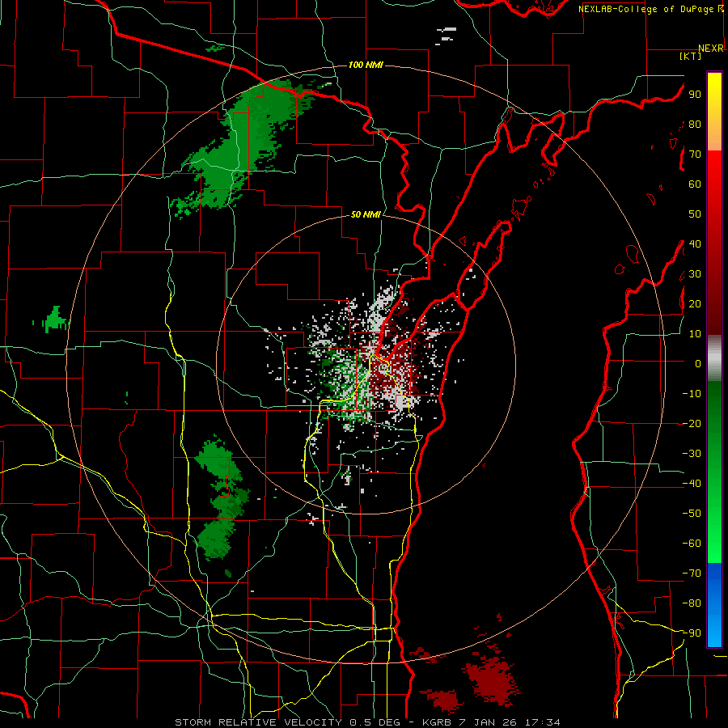
Task: Click the -70 legend value
Action: tap(692, 574)
